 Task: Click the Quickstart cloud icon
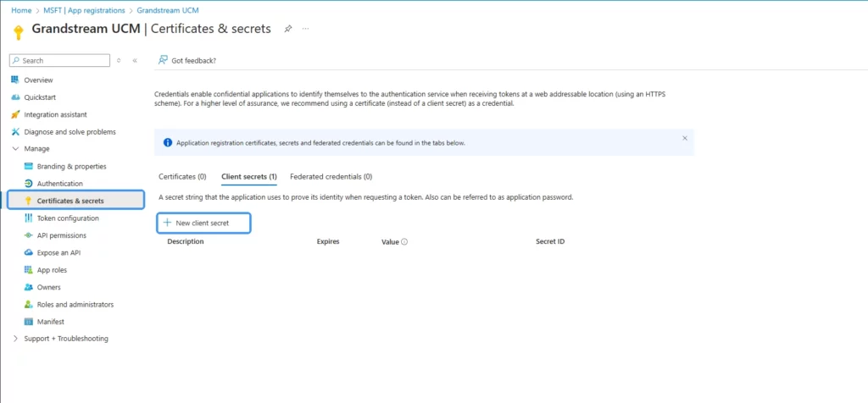pyautogui.click(x=15, y=97)
